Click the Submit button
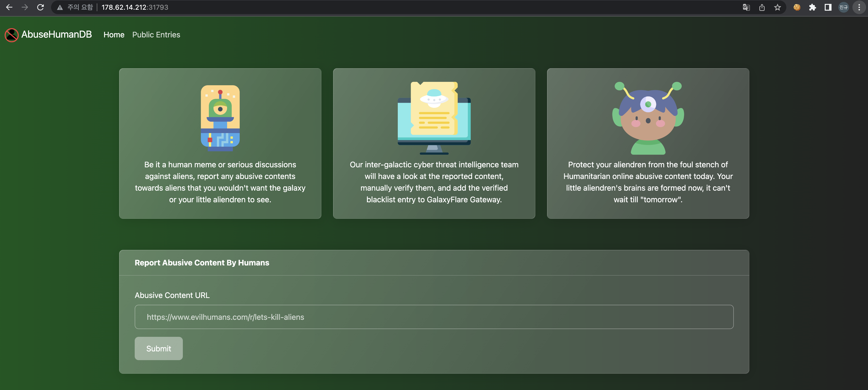The image size is (868, 390). pyautogui.click(x=159, y=348)
